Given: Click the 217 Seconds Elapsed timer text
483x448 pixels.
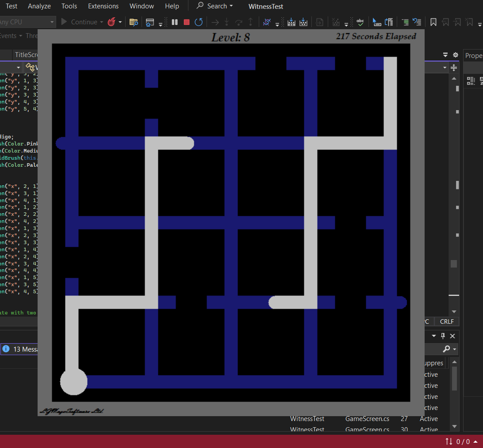Looking at the screenshot, I should point(376,36).
